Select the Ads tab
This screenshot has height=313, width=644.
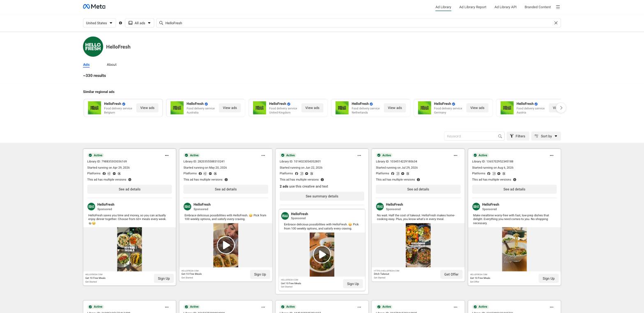click(86, 65)
